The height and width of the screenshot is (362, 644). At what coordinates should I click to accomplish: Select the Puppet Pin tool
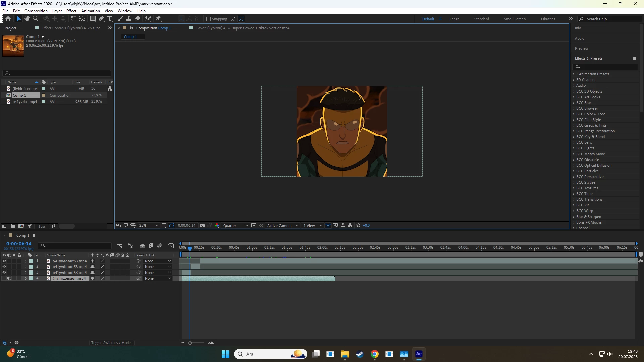158,19
